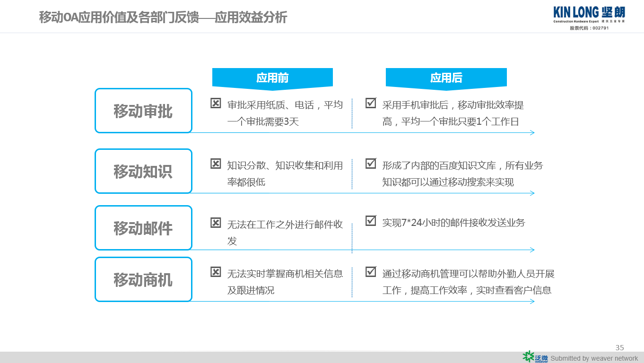Click the 移动邮件 box
The height and width of the screenshot is (363, 644).
pyautogui.click(x=143, y=228)
